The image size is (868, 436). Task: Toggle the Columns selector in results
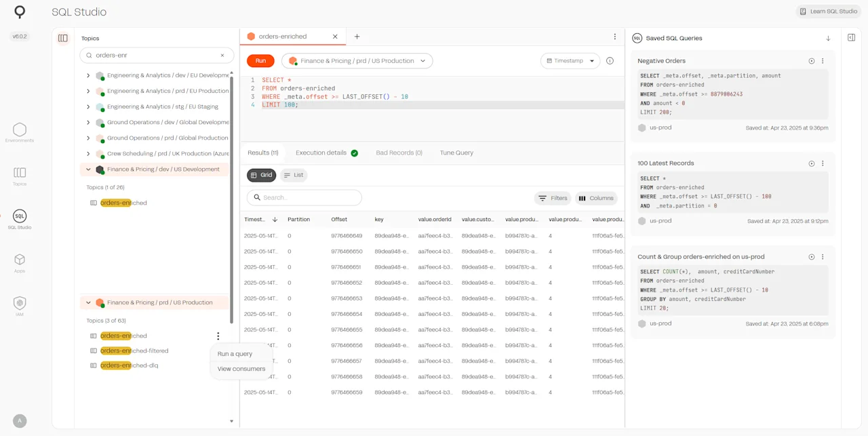tap(596, 198)
